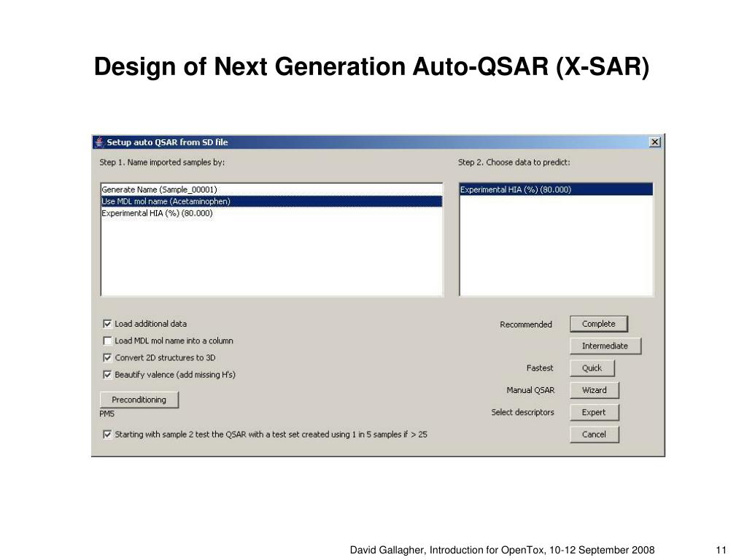Viewport: 747px width, 560px height.
Task: Click the Intermediate button
Action: (x=605, y=346)
